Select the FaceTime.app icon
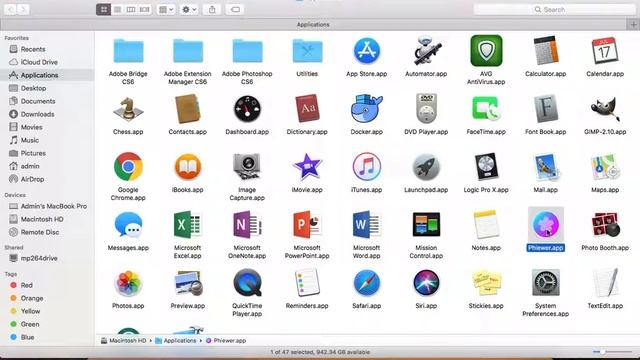The height and width of the screenshot is (360, 640). pos(486,109)
